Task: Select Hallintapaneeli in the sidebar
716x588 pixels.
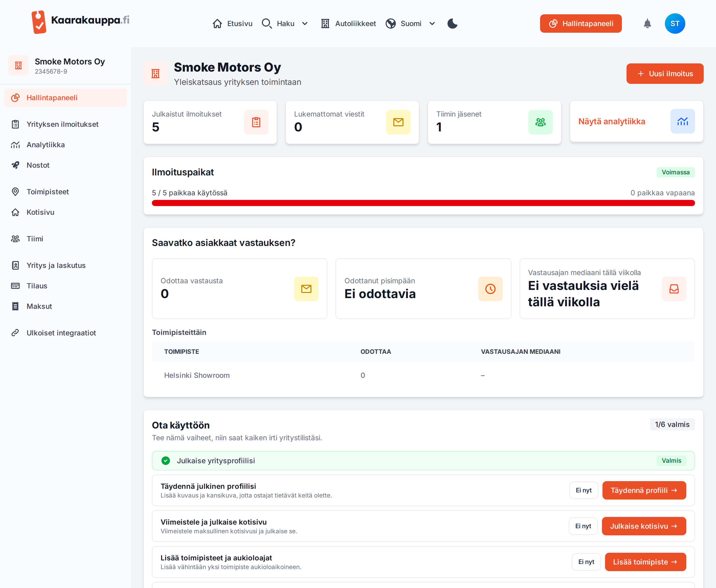Action: [x=65, y=98]
